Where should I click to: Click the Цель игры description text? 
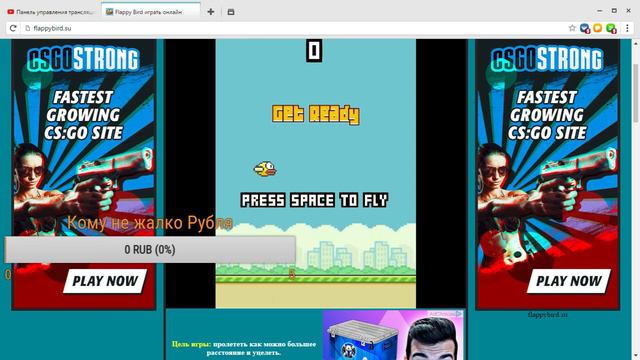coord(244,348)
